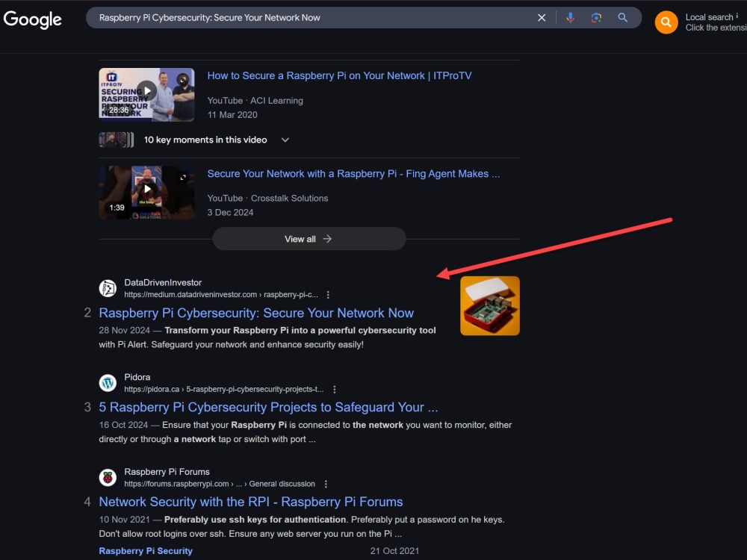Play the ITProTV video thumbnail
This screenshot has height=560, width=747.
146,94
